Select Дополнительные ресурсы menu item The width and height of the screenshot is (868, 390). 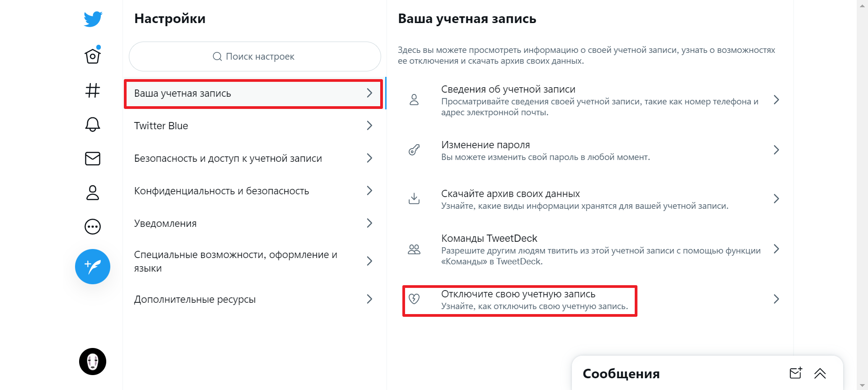point(195,299)
